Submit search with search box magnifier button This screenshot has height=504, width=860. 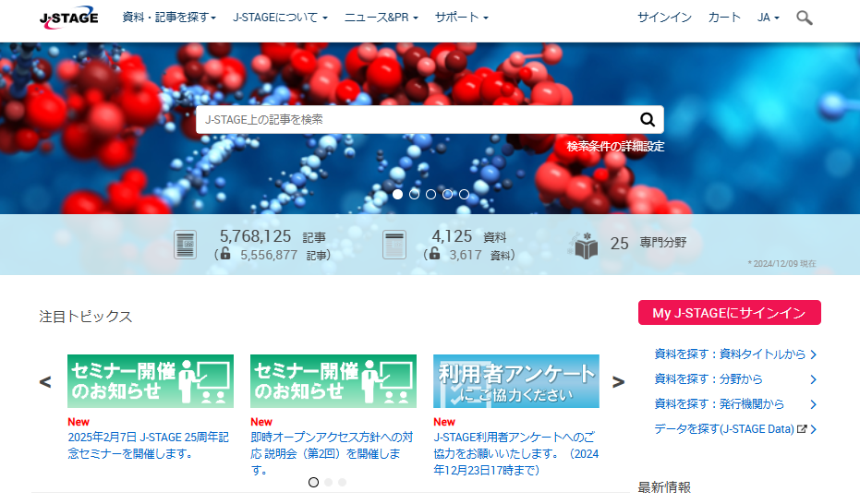(647, 119)
